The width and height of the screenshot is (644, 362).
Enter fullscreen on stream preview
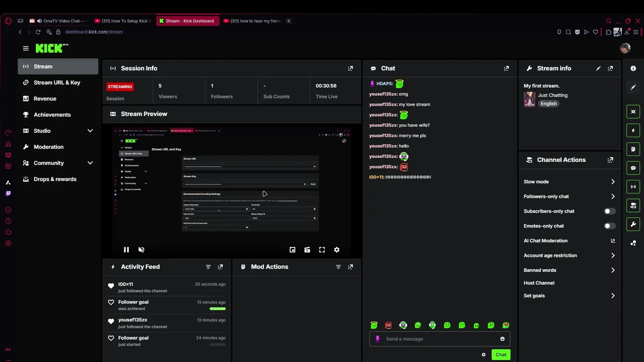pos(322,249)
